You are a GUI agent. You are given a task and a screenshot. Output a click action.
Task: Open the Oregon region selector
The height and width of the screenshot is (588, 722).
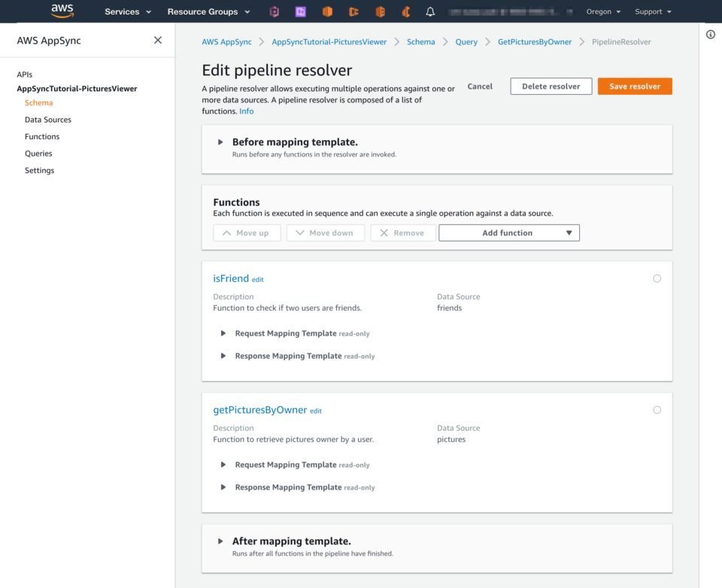point(603,12)
